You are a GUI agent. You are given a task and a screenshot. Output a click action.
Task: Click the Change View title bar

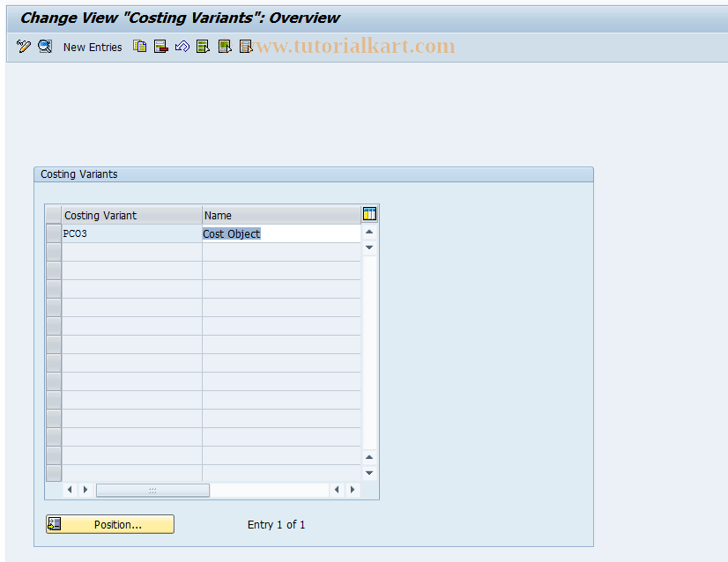click(176, 18)
